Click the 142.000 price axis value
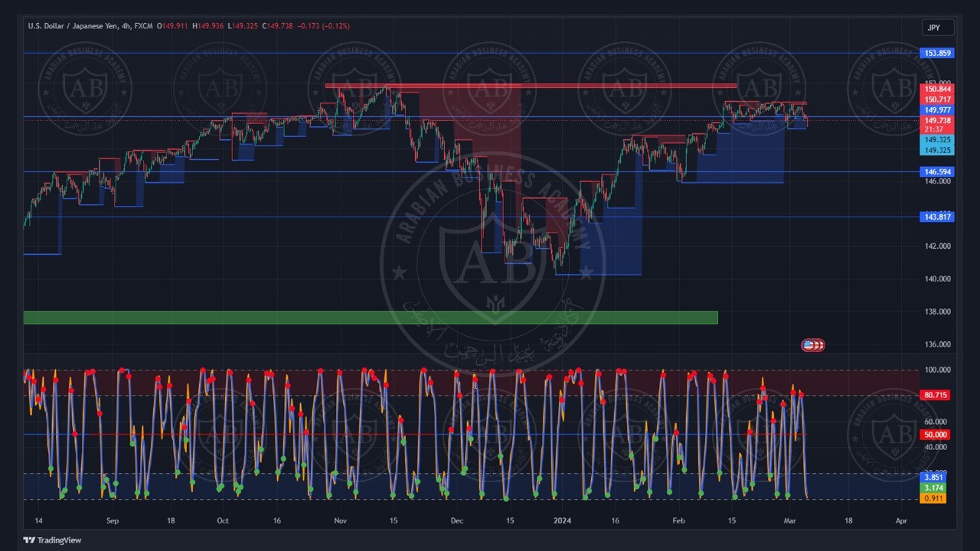 coord(937,246)
